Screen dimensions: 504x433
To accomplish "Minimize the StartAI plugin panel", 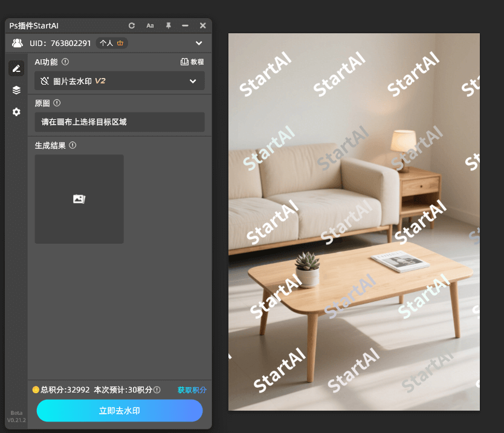I will pyautogui.click(x=186, y=25).
